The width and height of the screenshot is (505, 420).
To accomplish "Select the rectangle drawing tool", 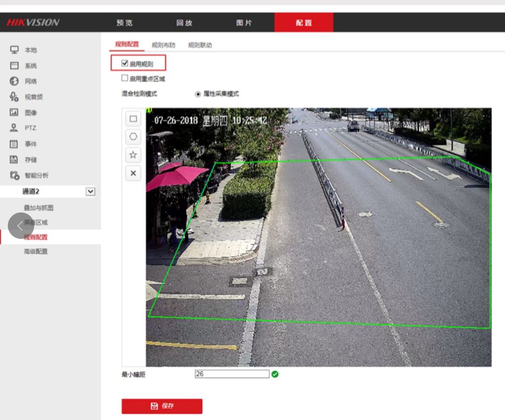I will point(133,119).
